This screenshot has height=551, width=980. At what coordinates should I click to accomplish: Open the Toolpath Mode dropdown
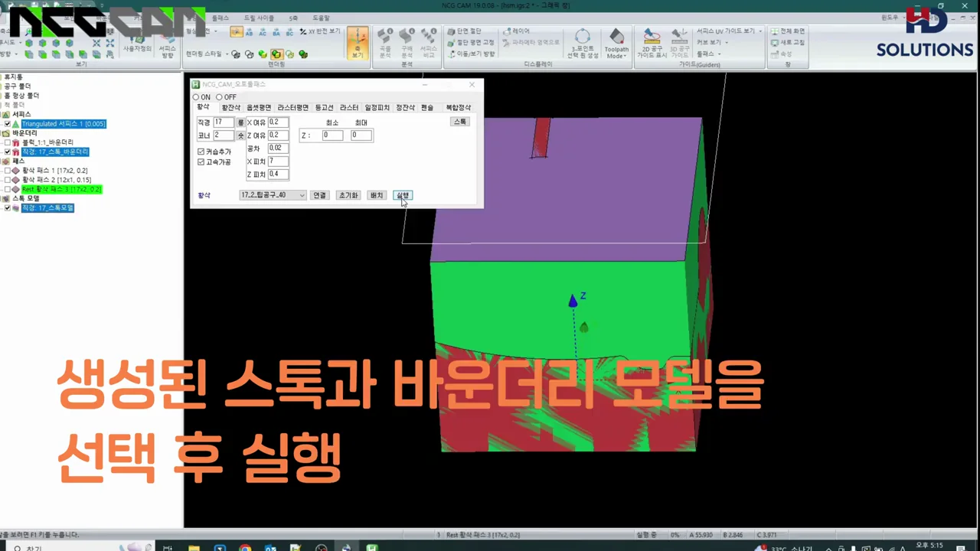[x=616, y=44]
